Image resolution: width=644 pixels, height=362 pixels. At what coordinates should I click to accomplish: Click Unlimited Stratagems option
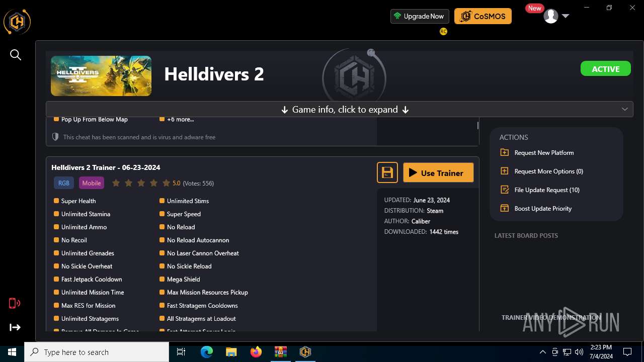click(x=86, y=318)
